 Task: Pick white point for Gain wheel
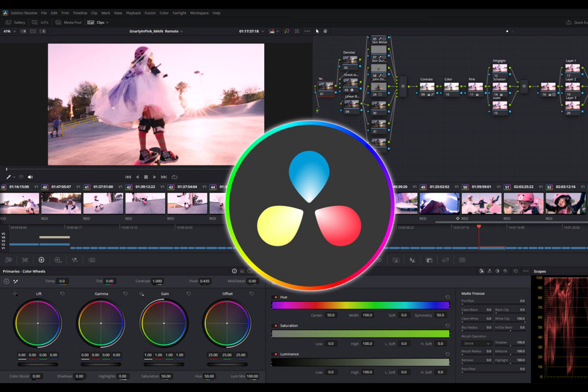pyautogui.click(x=142, y=294)
